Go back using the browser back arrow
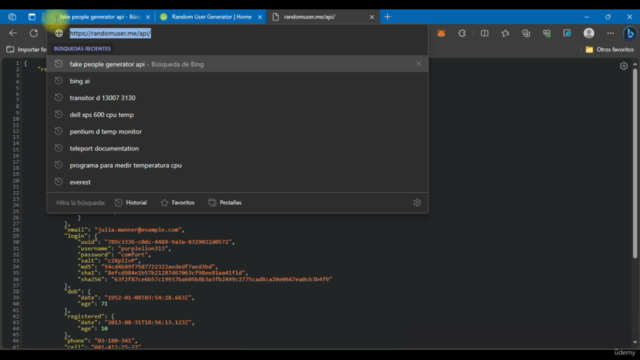This screenshot has width=640, height=360. click(x=13, y=33)
